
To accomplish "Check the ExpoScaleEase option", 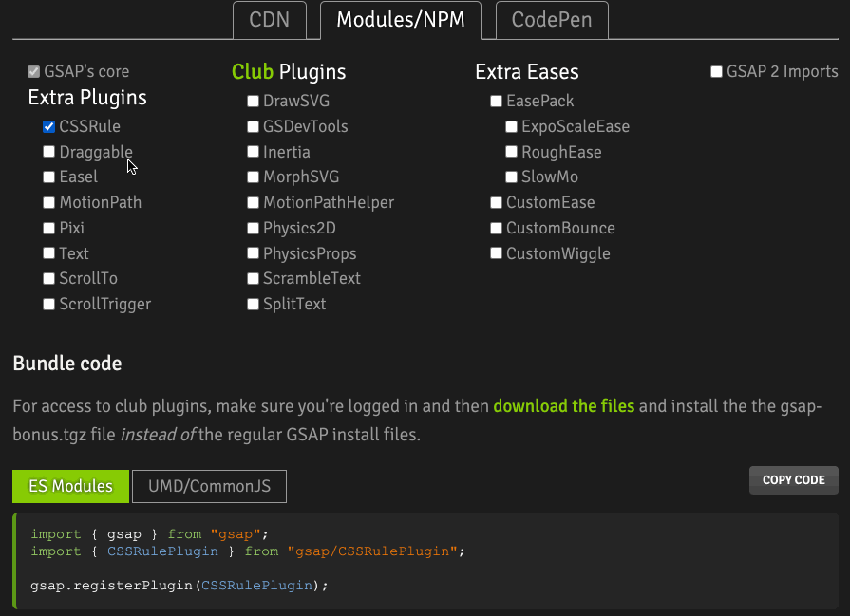I will pos(511,127).
